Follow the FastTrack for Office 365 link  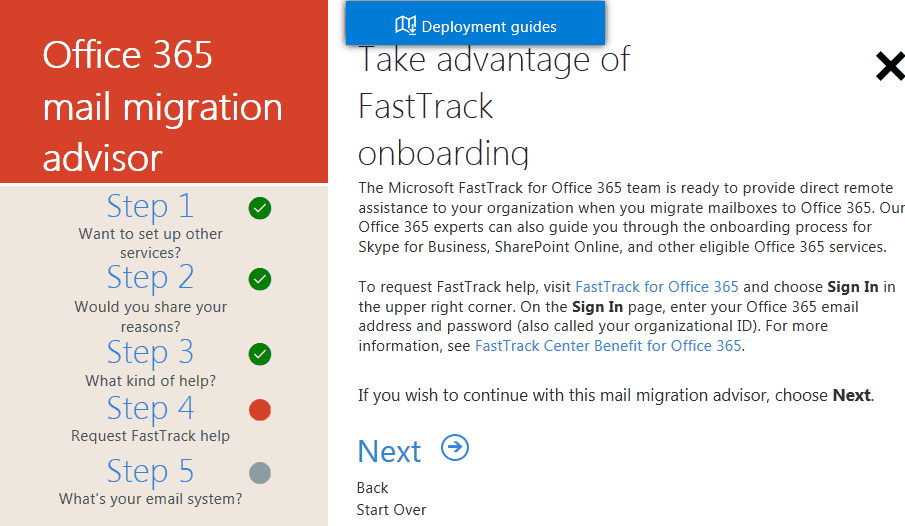(657, 287)
